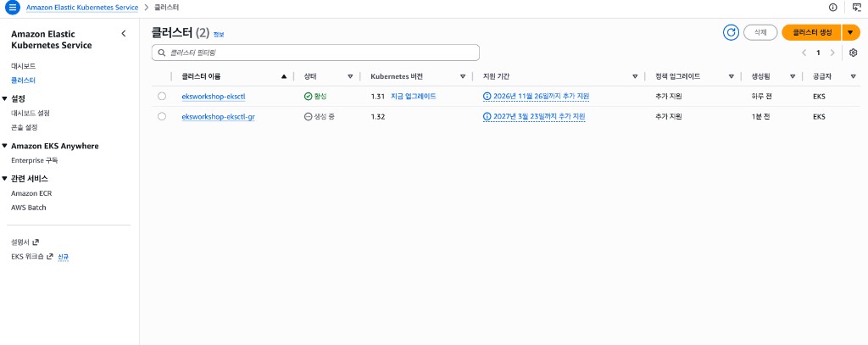The width and height of the screenshot is (868, 345).
Task: Open the eksworkshop-eksctl-gr cluster link
Action: (218, 117)
